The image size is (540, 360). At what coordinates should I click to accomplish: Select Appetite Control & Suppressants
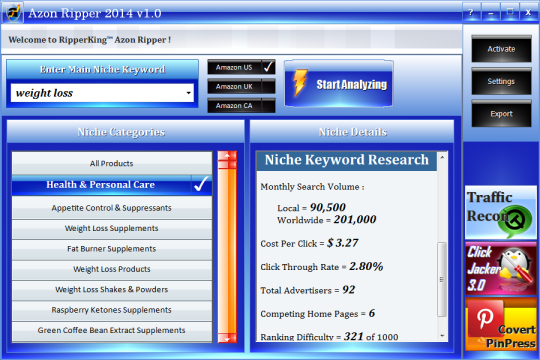tap(112, 208)
